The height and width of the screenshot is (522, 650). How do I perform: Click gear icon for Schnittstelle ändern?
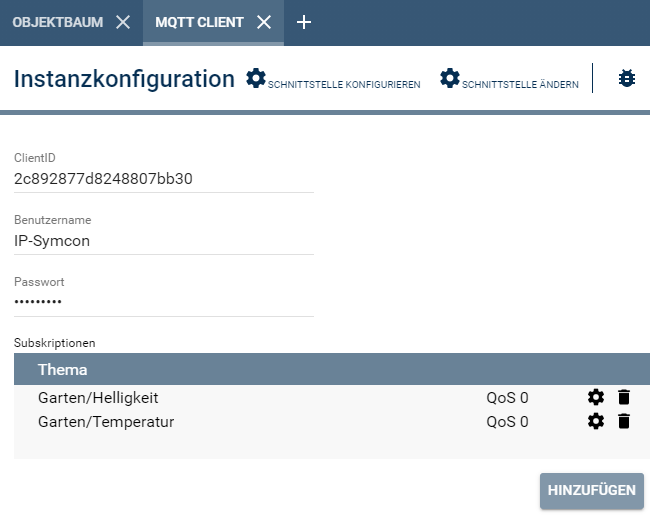[450, 78]
